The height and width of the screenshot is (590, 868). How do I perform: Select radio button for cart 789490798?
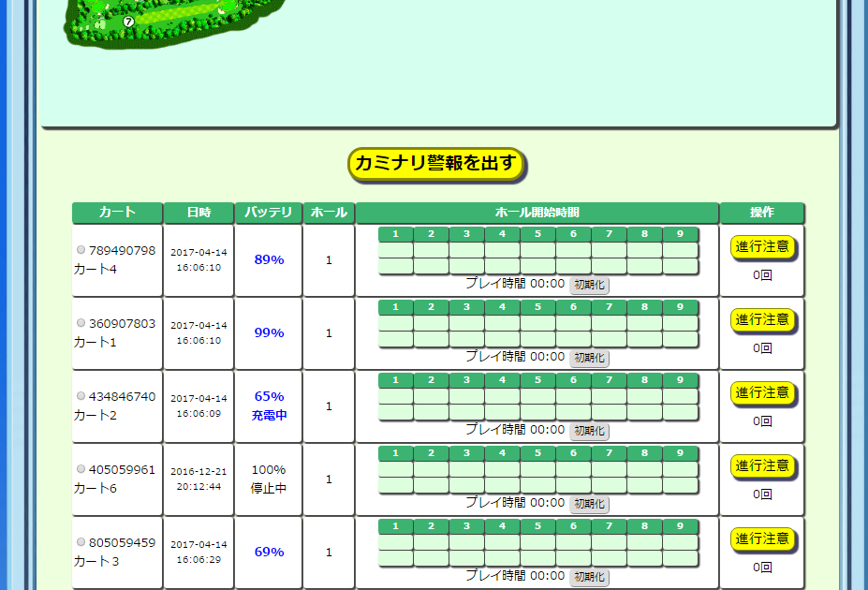(81, 250)
